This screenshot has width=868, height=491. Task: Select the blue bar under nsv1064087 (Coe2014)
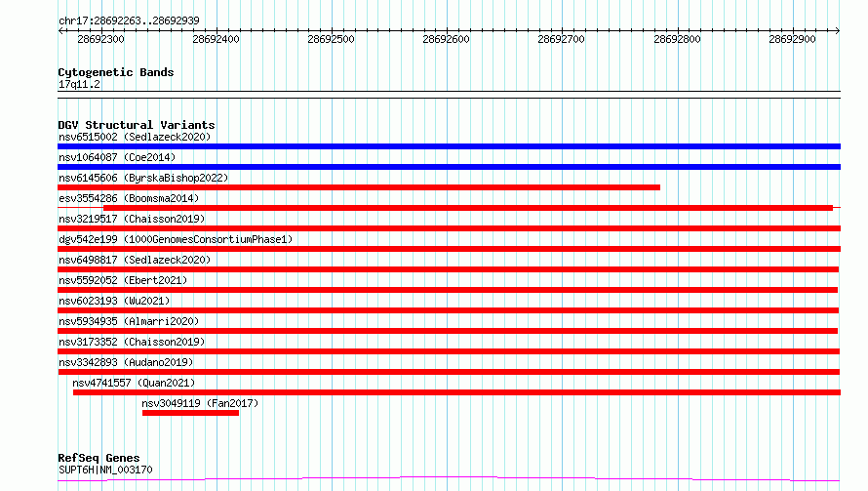pos(449,167)
